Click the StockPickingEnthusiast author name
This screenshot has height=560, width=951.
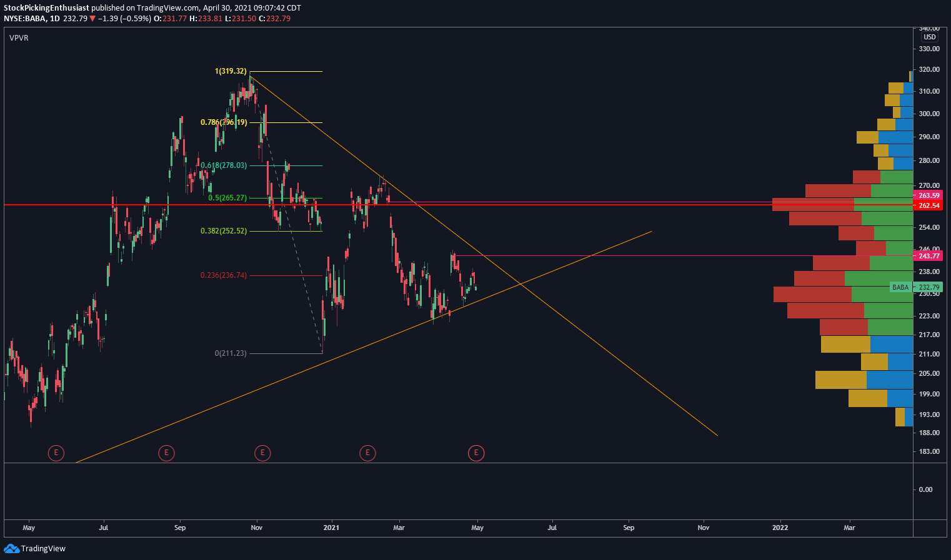(x=46, y=8)
